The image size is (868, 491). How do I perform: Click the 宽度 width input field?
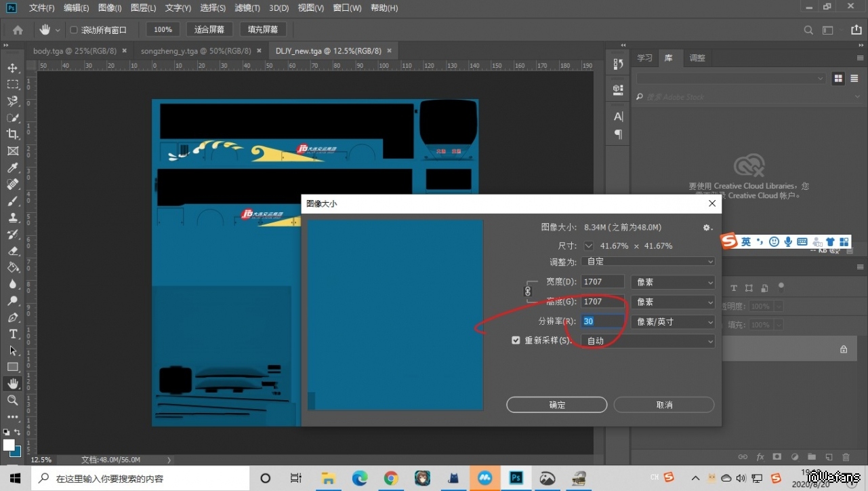[x=602, y=282]
